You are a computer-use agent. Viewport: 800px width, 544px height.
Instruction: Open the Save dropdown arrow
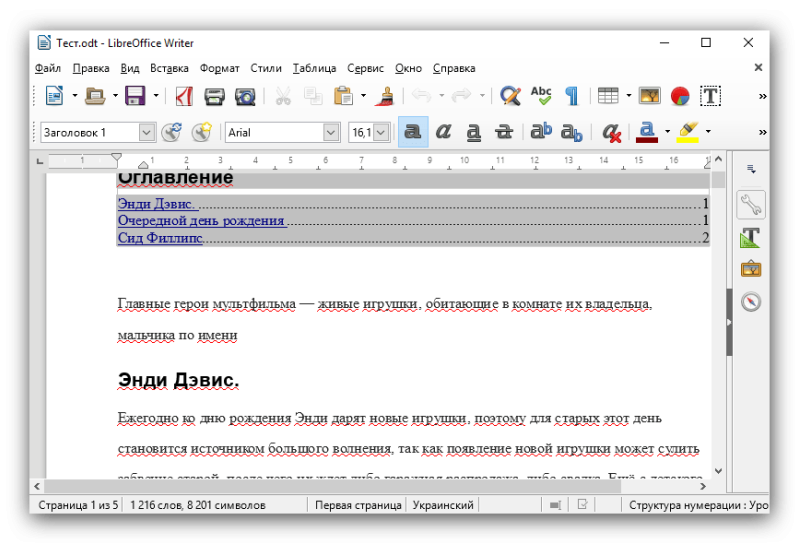click(156, 96)
